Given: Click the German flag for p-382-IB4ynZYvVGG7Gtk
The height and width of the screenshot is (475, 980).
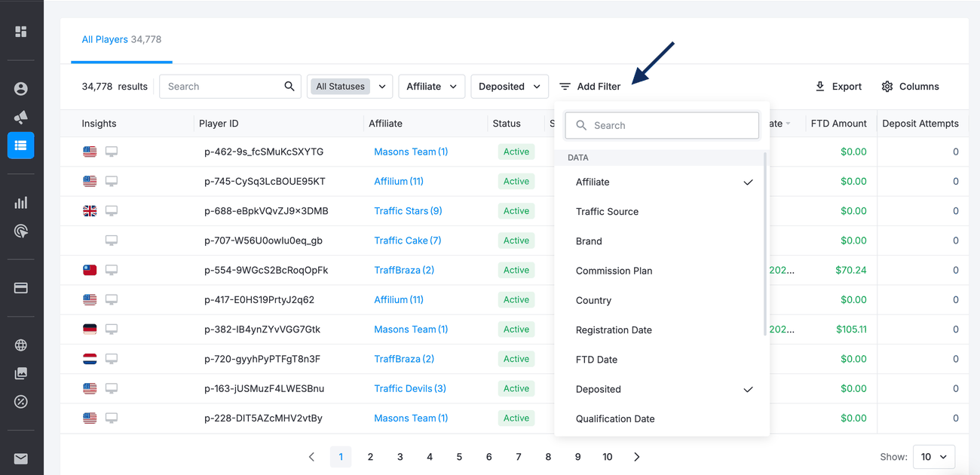Looking at the screenshot, I should [x=90, y=329].
